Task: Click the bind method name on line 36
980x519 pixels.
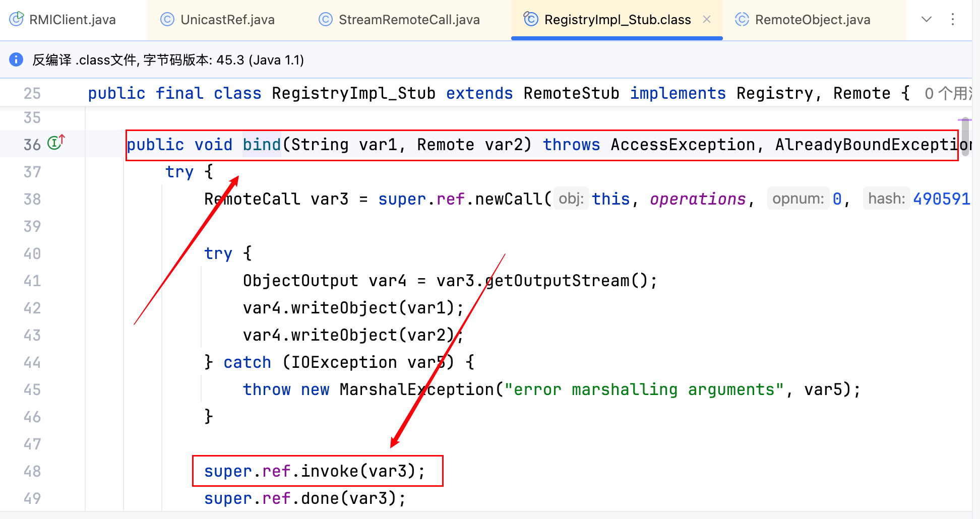Action: tap(261, 145)
